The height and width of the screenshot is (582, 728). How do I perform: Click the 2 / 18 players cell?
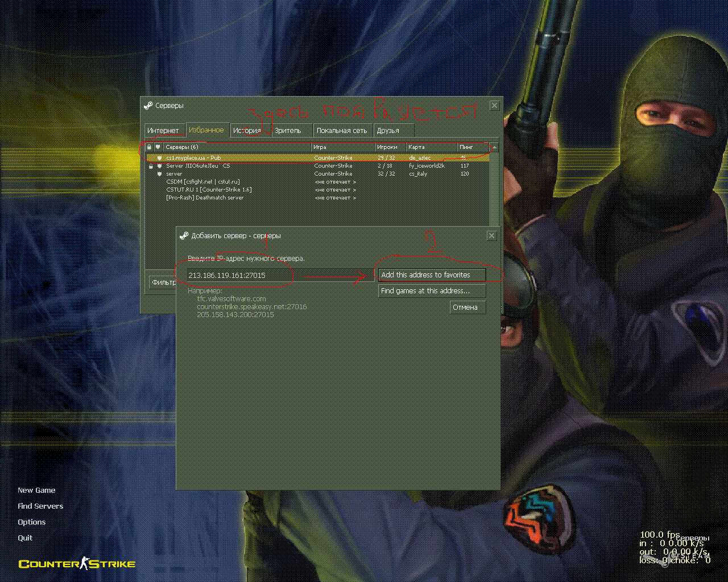[385, 166]
